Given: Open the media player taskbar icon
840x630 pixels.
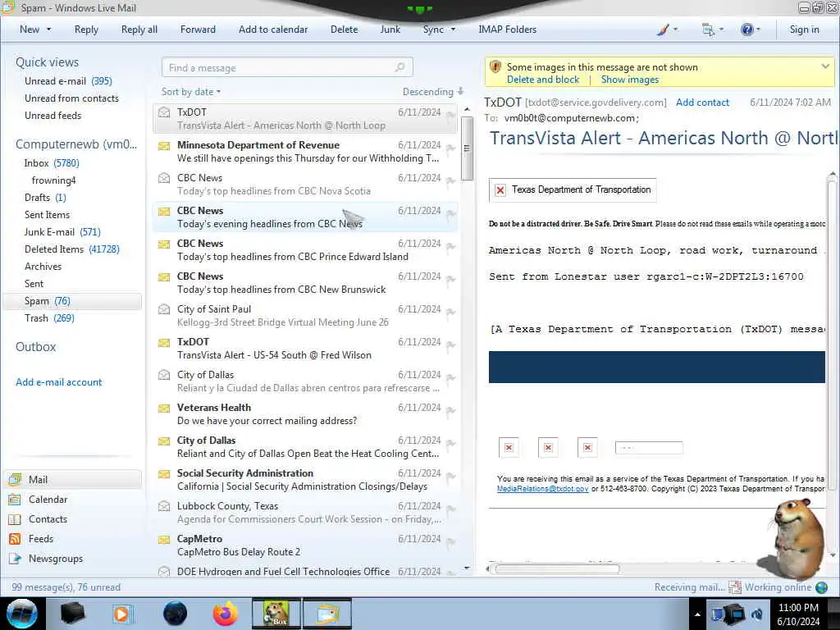Looking at the screenshot, I should click(x=121, y=614).
